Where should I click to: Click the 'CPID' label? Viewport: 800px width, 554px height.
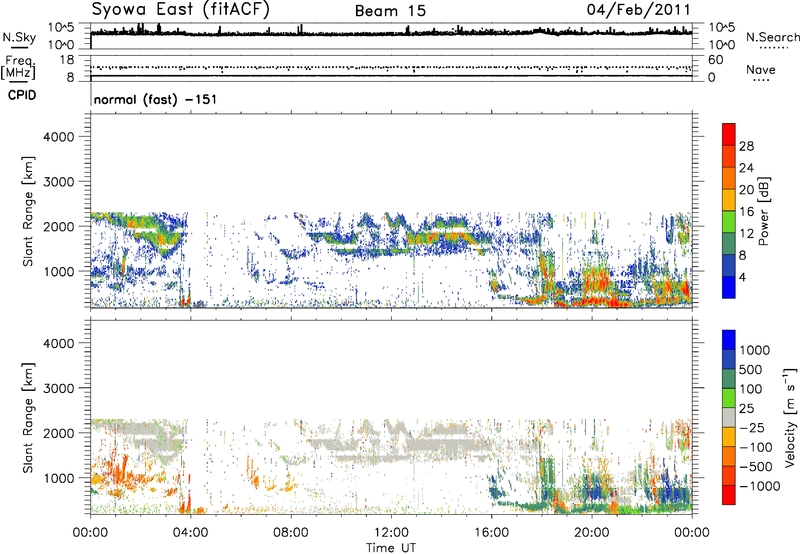[22, 95]
